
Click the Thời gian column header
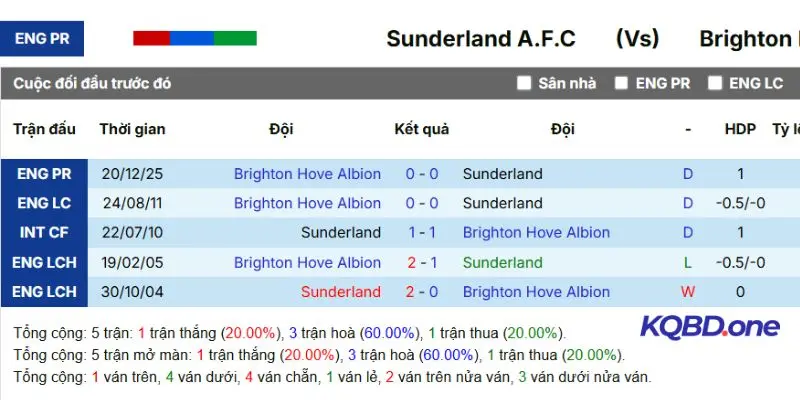(132, 129)
